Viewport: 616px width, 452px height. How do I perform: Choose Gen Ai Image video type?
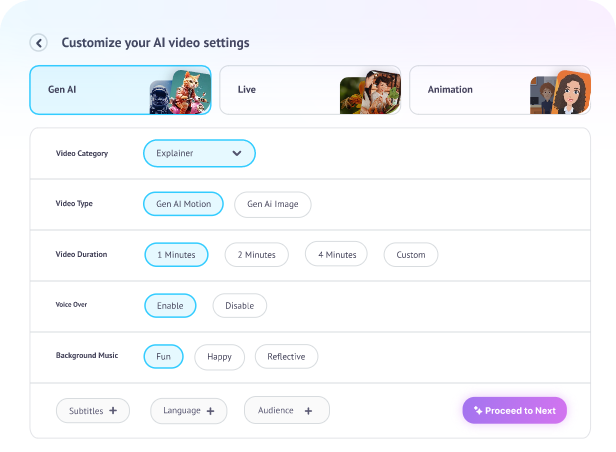[273, 204]
